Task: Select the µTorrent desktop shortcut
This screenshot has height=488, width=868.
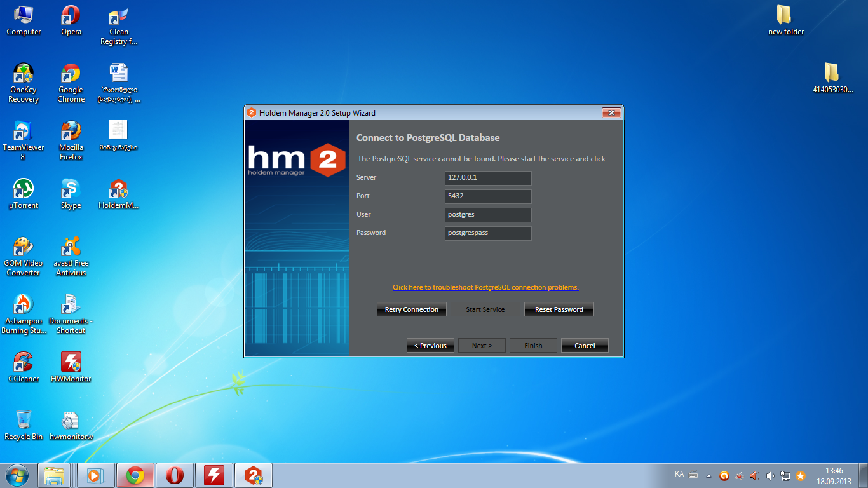Action: point(24,189)
